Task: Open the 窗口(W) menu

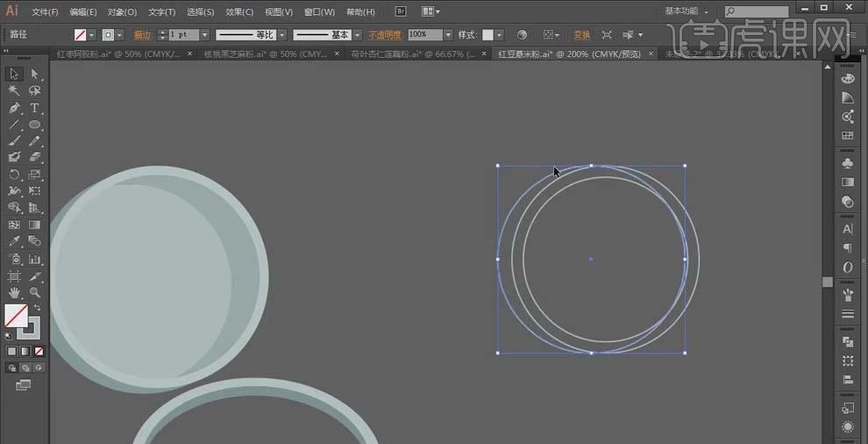Action: point(319,11)
